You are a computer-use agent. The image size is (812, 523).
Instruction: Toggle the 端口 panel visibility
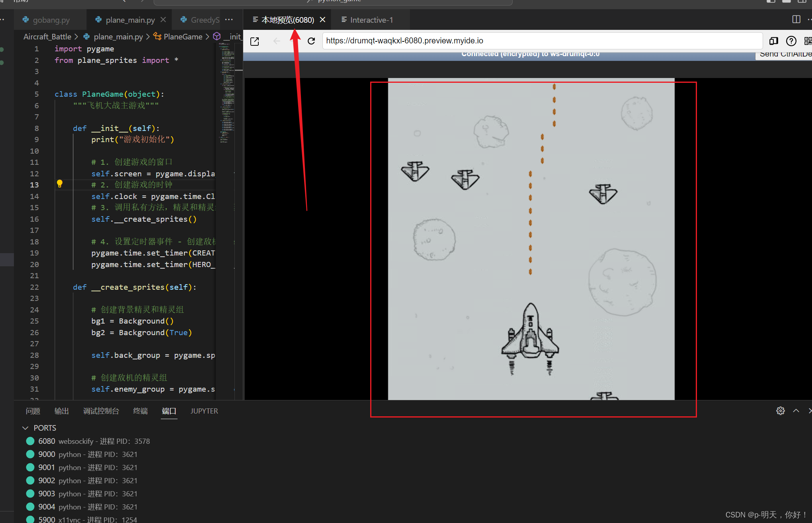(x=169, y=411)
